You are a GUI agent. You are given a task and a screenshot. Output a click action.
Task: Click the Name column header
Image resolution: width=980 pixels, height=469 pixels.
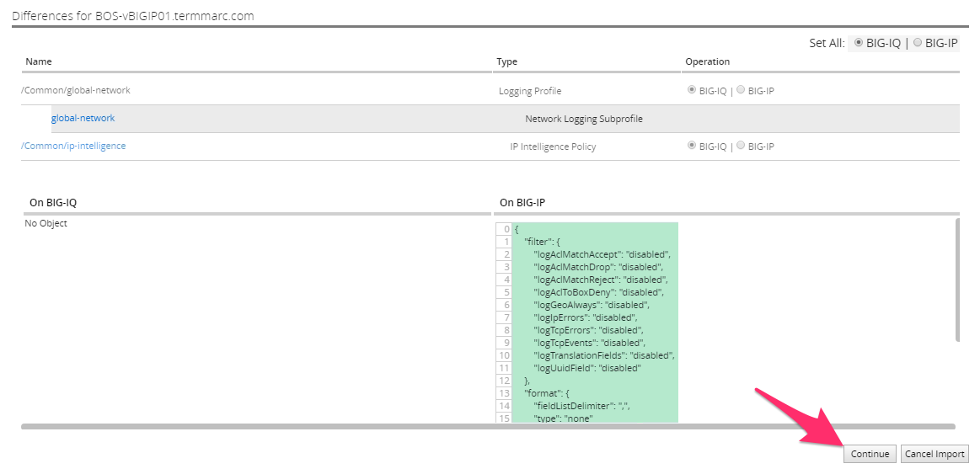(x=39, y=61)
